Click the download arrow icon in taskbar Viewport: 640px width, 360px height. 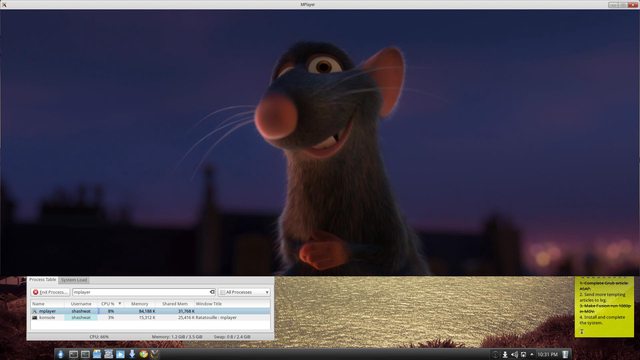[x=132, y=354]
